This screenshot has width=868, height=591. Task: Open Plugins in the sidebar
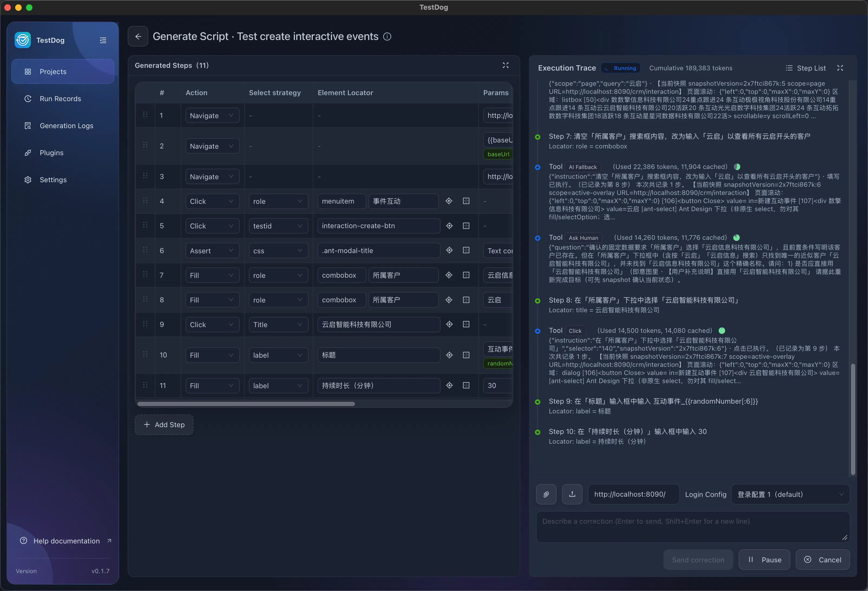[63, 152]
